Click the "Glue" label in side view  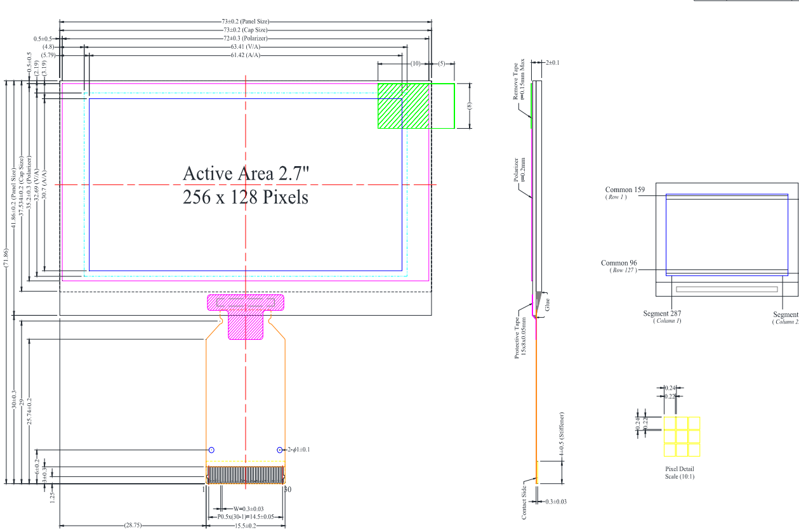click(x=548, y=304)
